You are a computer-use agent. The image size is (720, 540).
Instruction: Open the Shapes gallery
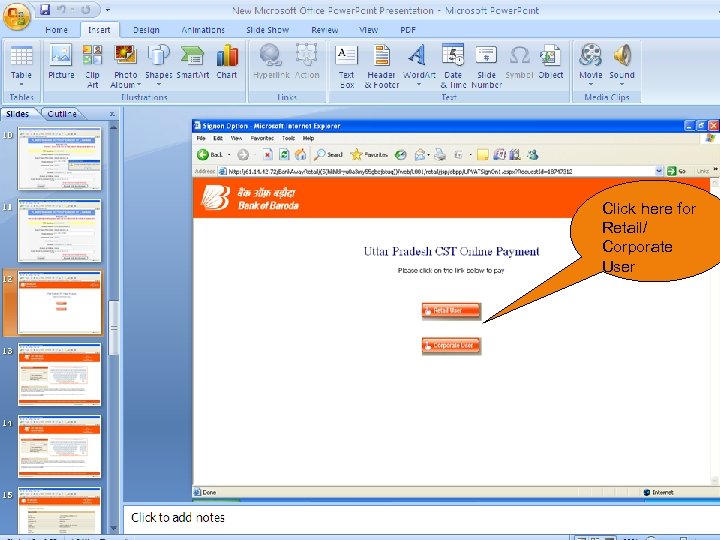pos(158,66)
